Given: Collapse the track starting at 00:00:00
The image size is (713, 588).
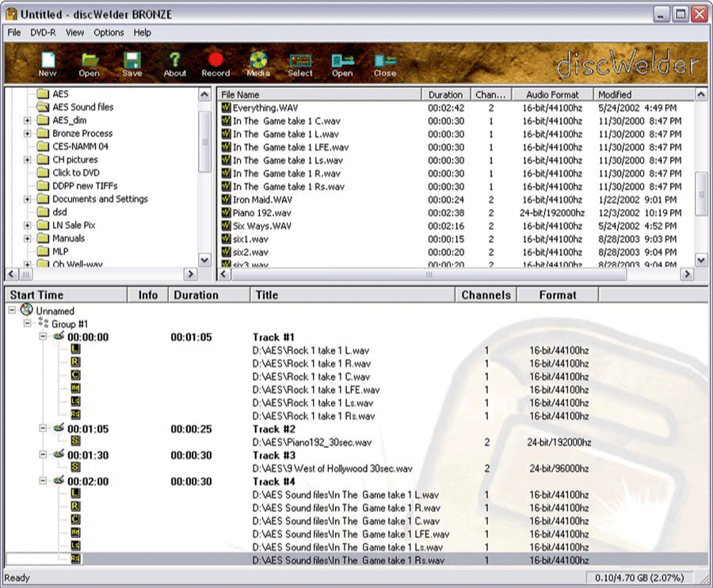Looking at the screenshot, I should click(x=43, y=337).
